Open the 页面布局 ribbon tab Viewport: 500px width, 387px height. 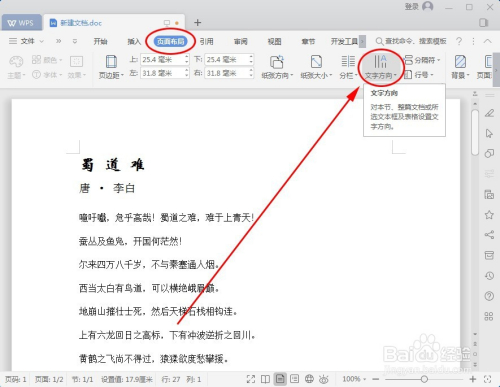coord(171,41)
